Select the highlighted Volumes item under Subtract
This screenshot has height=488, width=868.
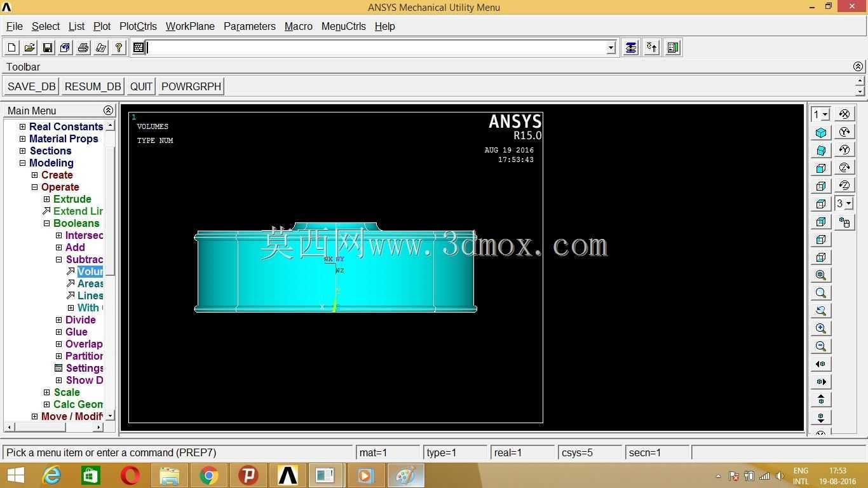pos(90,272)
